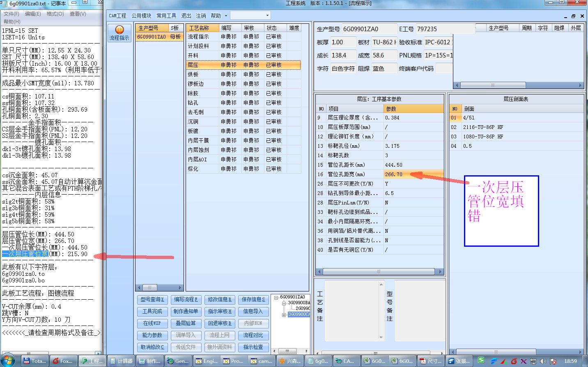Open the 制作 taskbar item

point(150,361)
